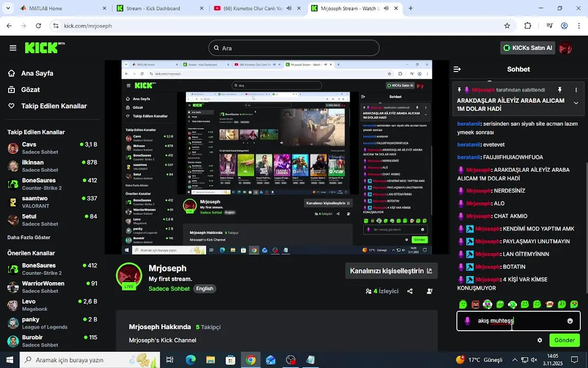Click the Windows taskbar search box
This screenshot has height=368, width=588.
pos(90,360)
